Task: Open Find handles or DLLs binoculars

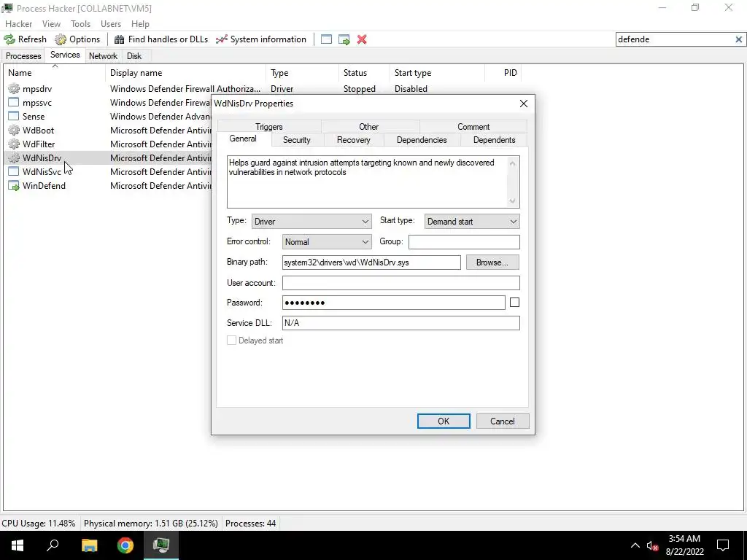Action: [x=119, y=39]
